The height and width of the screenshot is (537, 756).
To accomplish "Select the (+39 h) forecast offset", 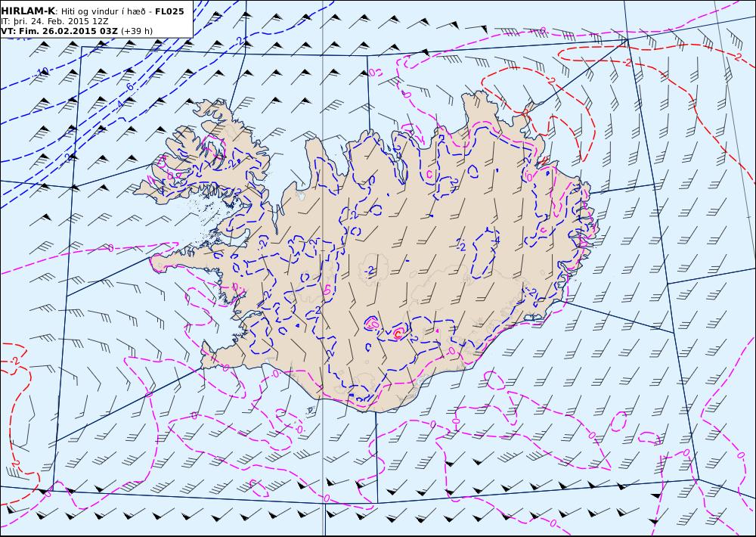I will click(x=136, y=31).
